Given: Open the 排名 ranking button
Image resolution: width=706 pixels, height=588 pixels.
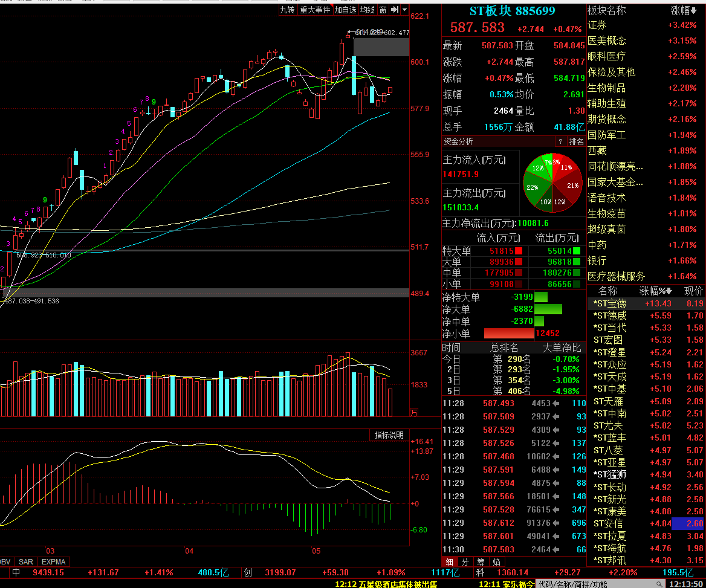Looking at the screenshot, I should coord(576,142).
